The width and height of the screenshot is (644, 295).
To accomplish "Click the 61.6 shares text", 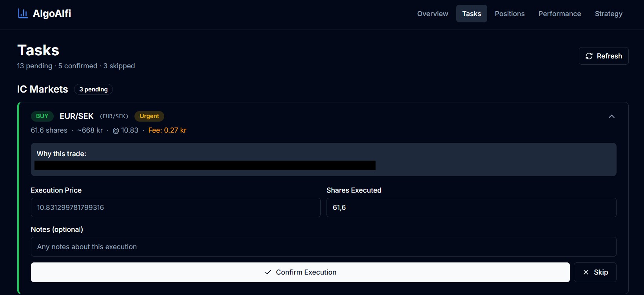I will [49, 130].
